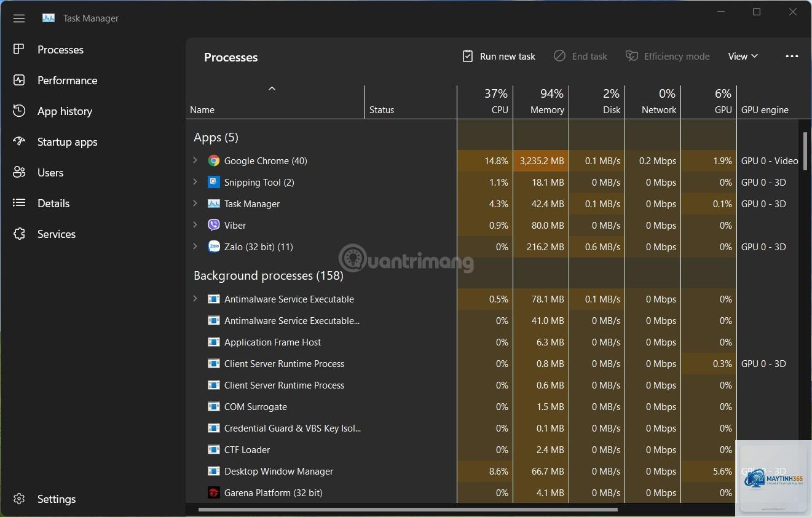The image size is (812, 517).
Task: Switch to the Details page
Action: pyautogui.click(x=53, y=203)
